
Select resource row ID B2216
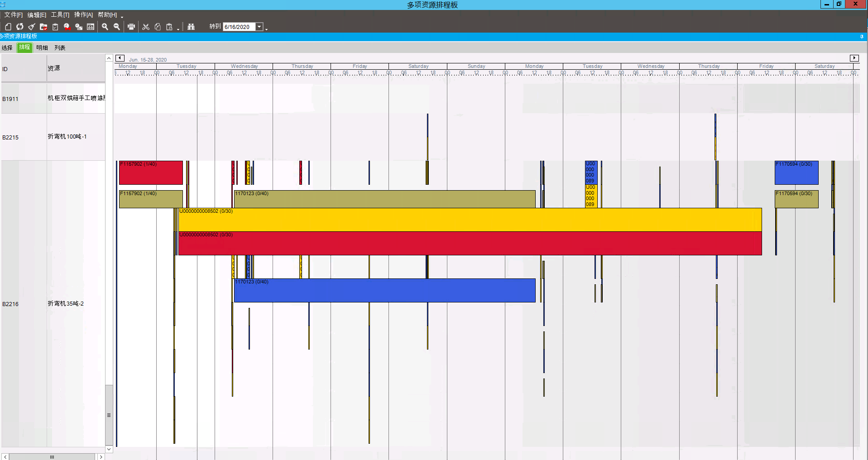coord(10,304)
